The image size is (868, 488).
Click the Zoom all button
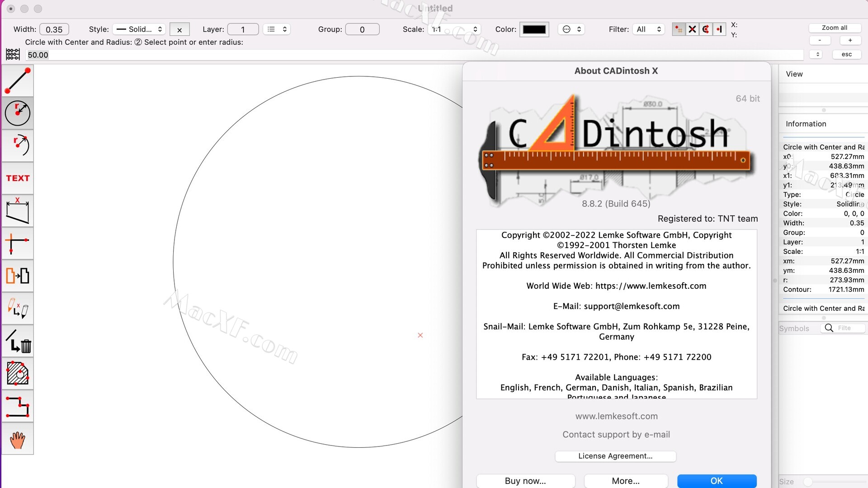tap(835, 28)
